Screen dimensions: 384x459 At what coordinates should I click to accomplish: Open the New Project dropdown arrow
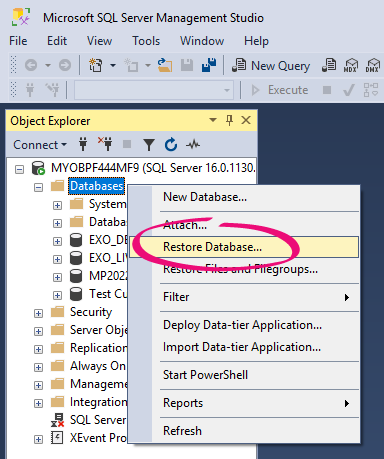click(113, 65)
